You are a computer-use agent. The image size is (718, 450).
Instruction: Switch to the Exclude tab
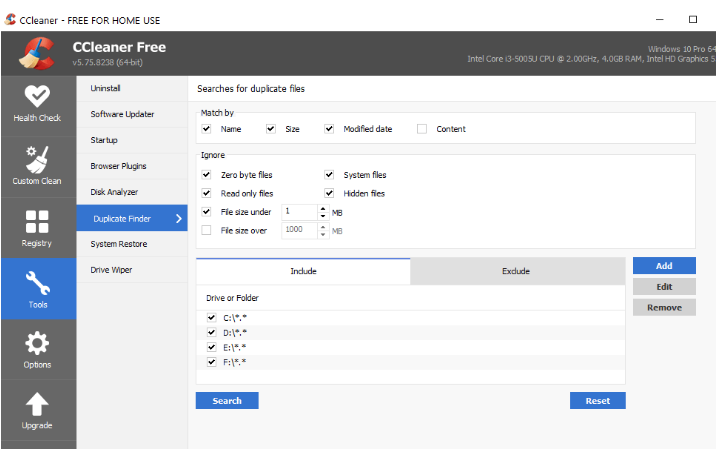point(516,271)
